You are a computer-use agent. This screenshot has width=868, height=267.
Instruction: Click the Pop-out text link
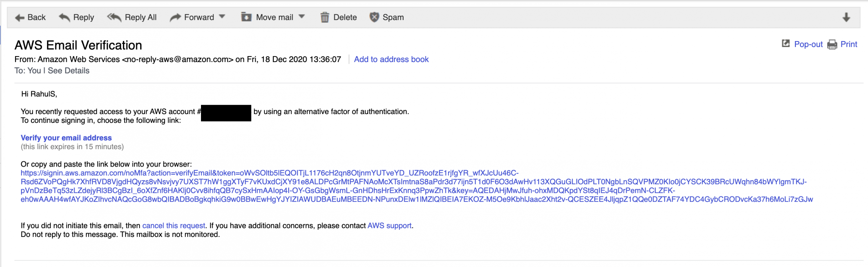point(808,44)
